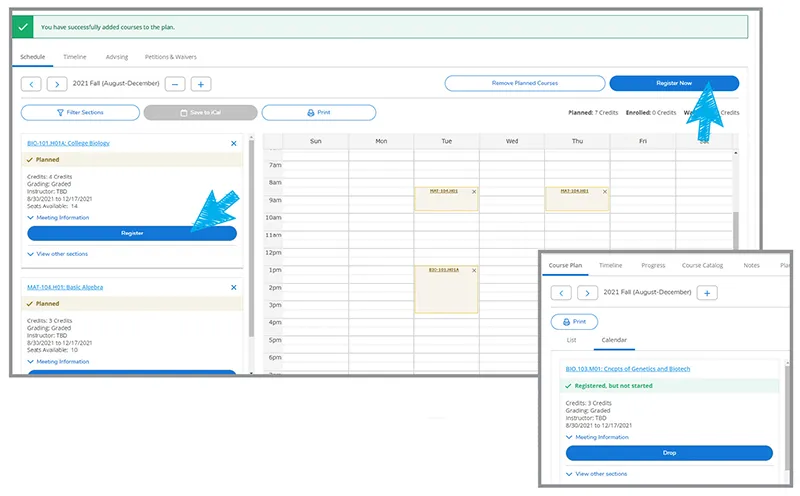800x496 pixels.
Task: Click the Filter Sections button
Action: [80, 113]
